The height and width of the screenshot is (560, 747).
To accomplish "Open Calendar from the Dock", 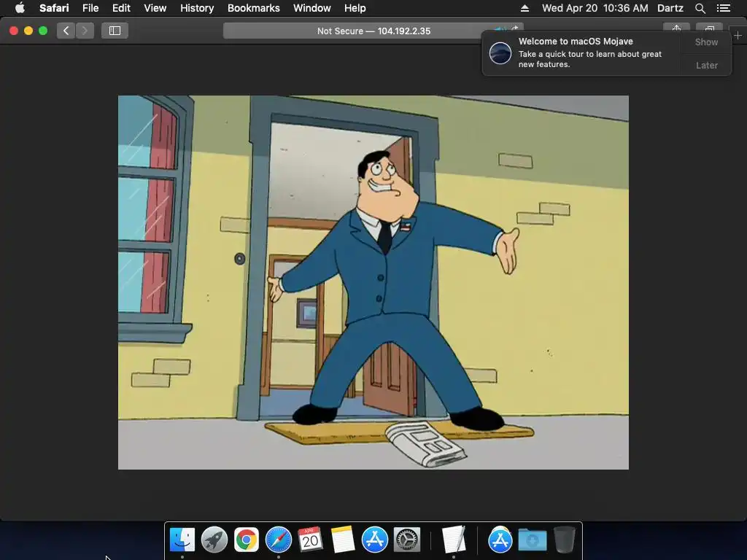I will (310, 540).
